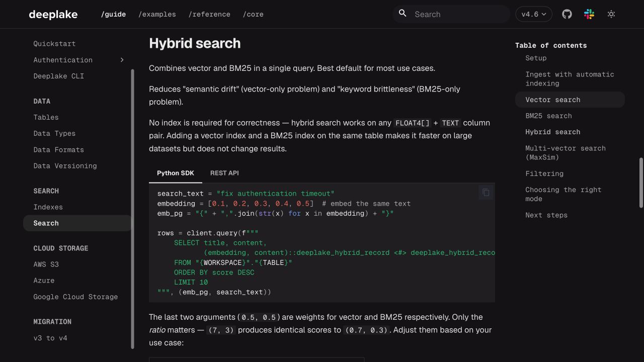Open Quickstart in the sidebar
The height and width of the screenshot is (362, 644).
click(54, 44)
